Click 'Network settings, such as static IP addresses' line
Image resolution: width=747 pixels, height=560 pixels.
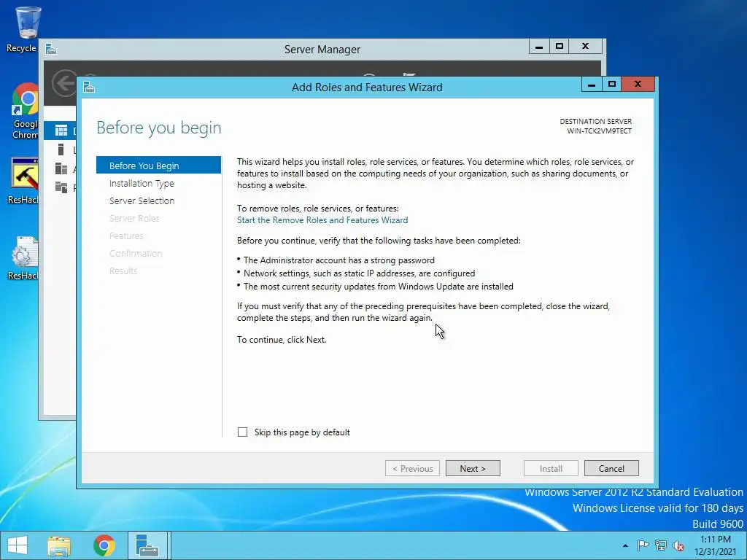coord(359,273)
